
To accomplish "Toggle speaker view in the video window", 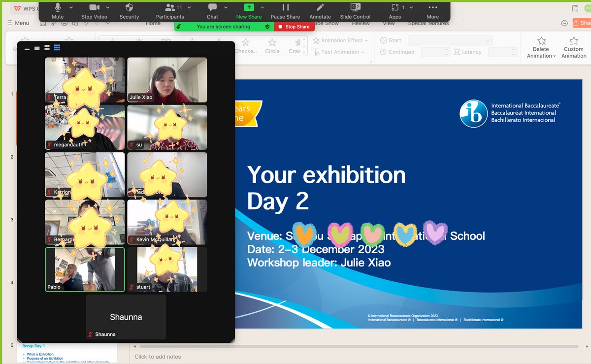I will (x=46, y=47).
